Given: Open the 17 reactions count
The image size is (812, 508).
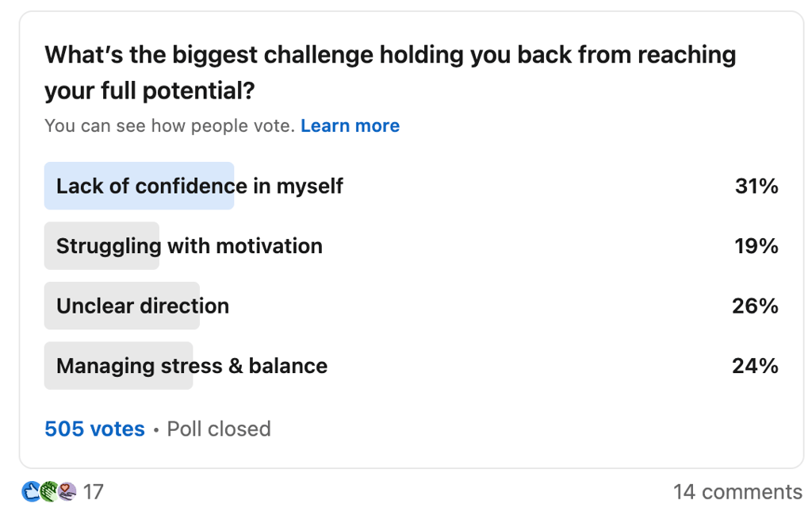Looking at the screenshot, I should (94, 492).
